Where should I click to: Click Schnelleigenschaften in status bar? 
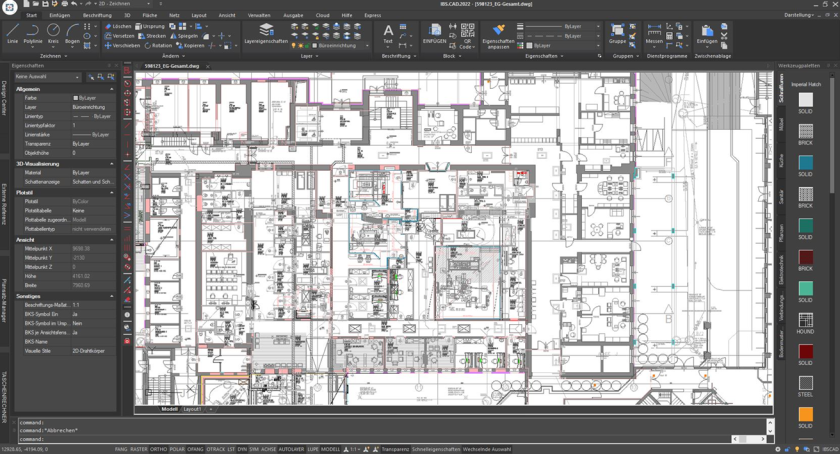pyautogui.click(x=436, y=449)
